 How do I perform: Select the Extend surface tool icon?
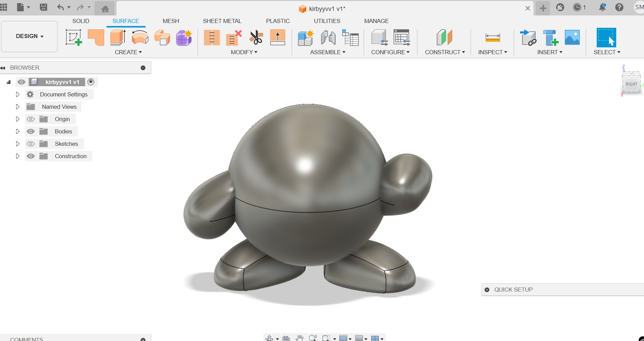(278, 37)
